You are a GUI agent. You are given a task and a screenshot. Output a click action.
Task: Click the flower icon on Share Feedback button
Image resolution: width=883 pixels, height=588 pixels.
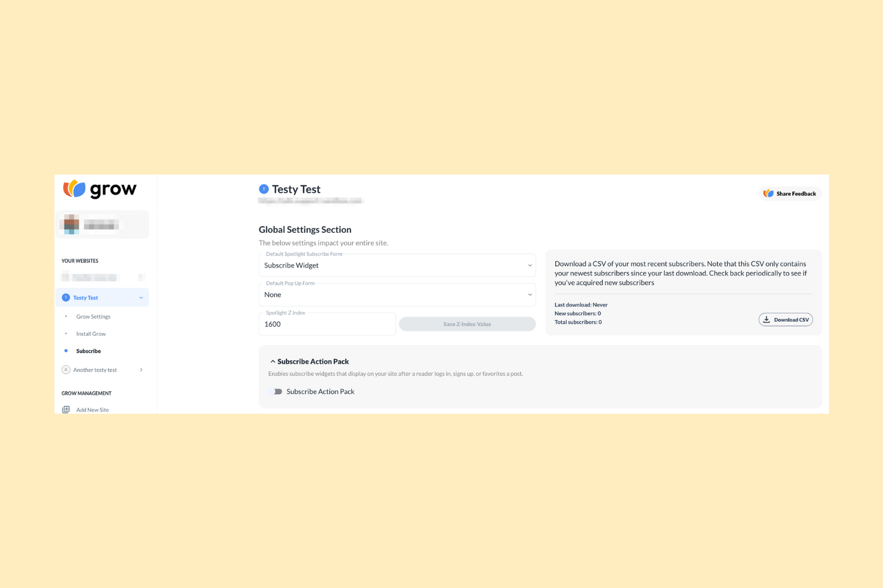(768, 193)
